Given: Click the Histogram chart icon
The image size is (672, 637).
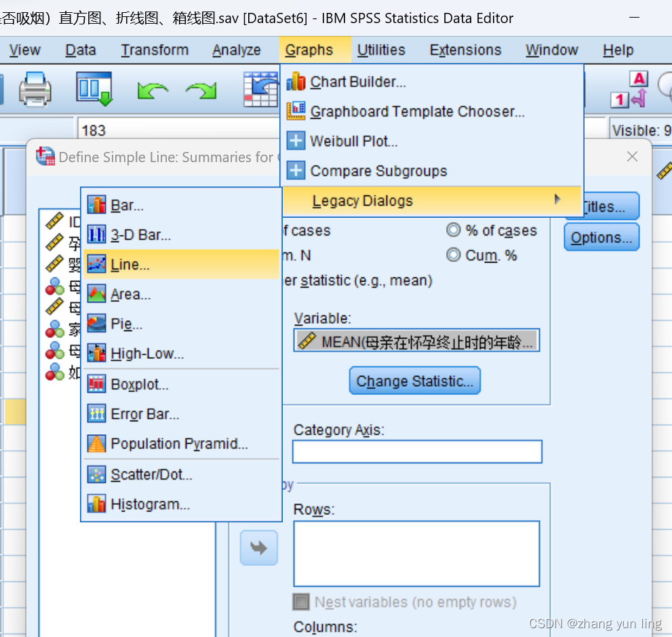Looking at the screenshot, I should point(96,504).
